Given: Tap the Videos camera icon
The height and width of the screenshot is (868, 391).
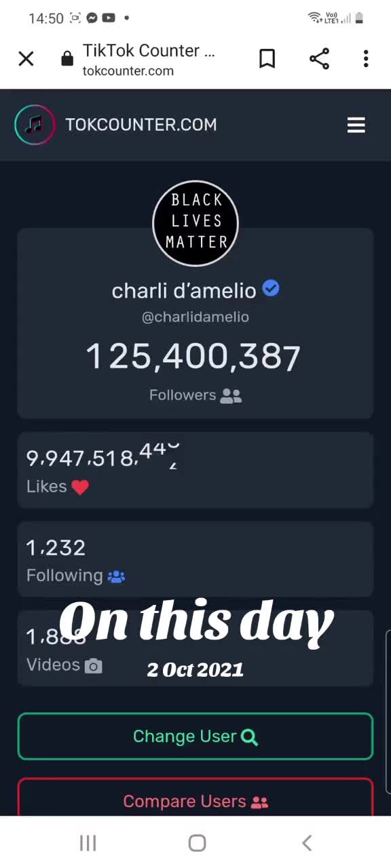Looking at the screenshot, I should click(x=94, y=666).
